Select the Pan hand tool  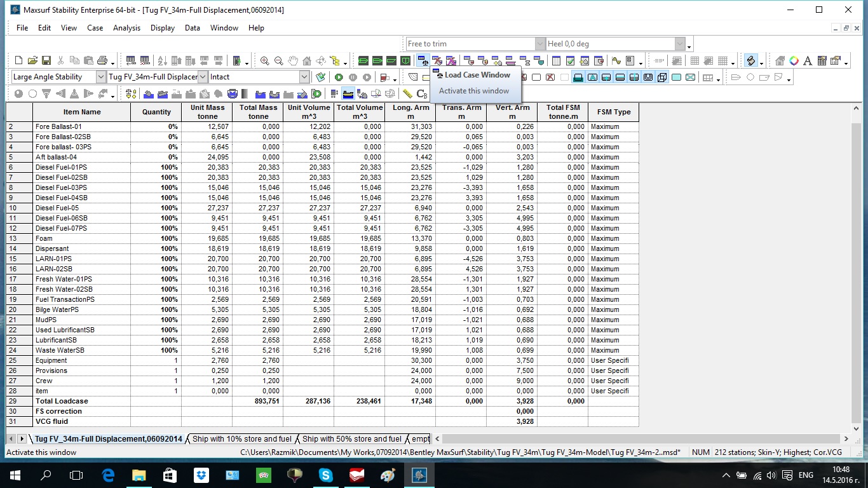coord(293,61)
